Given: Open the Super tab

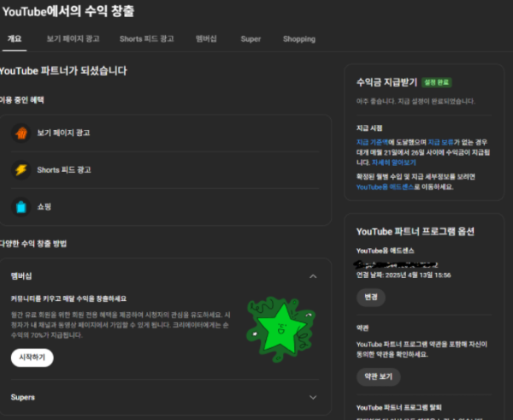Looking at the screenshot, I should click(x=251, y=39).
